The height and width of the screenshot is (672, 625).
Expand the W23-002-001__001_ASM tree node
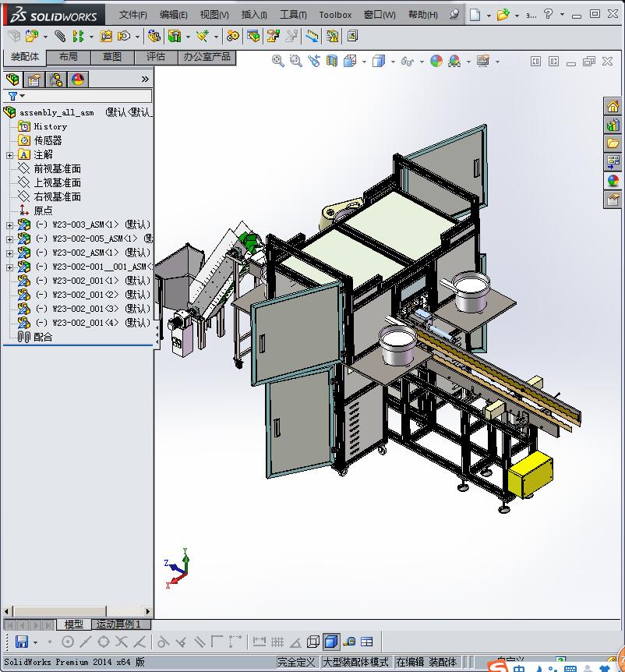(9, 267)
